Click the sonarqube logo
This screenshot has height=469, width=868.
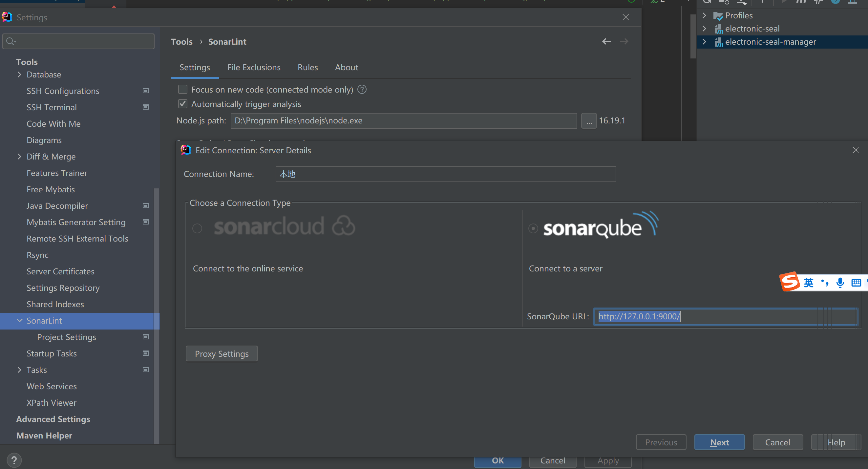pos(601,225)
